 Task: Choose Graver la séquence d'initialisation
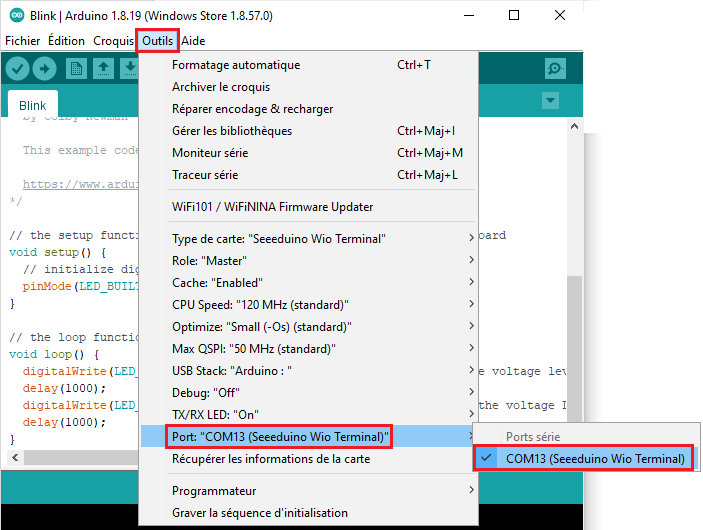point(308,513)
